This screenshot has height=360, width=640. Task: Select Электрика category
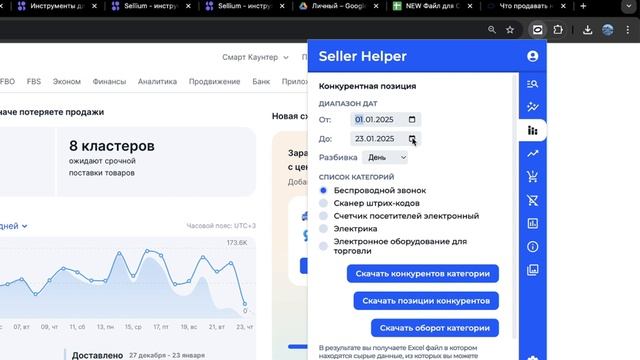pyautogui.click(x=323, y=229)
